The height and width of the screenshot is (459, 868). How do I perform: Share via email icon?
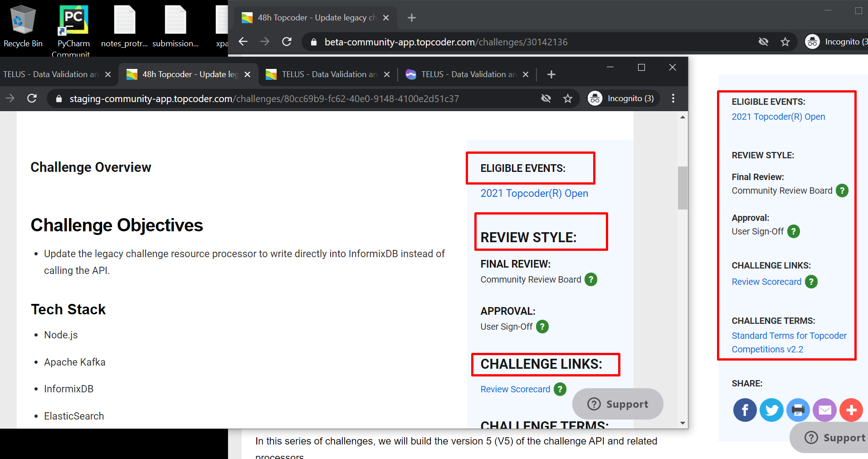tap(824, 410)
